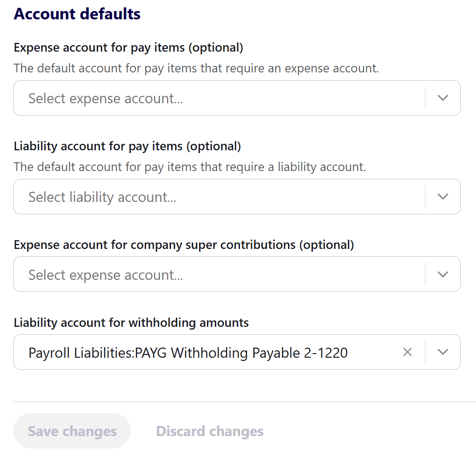This screenshot has width=476, height=461.
Task: Click the liability account default description text
Action: 190,167
